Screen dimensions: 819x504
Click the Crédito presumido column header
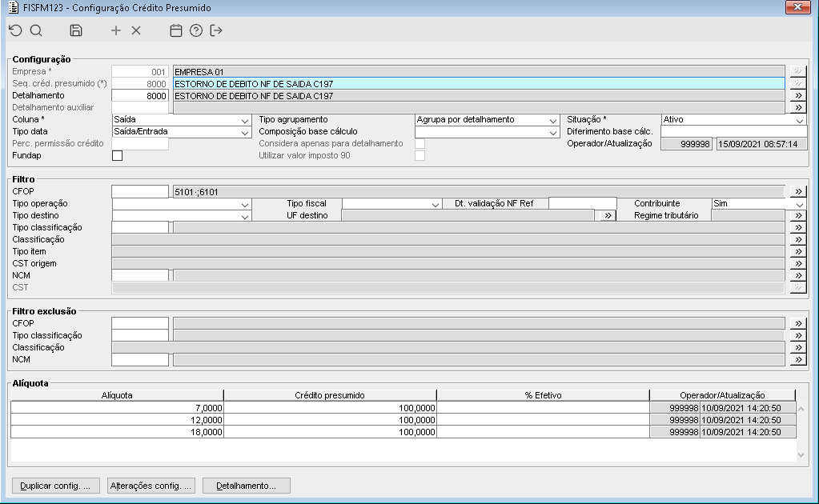point(330,395)
